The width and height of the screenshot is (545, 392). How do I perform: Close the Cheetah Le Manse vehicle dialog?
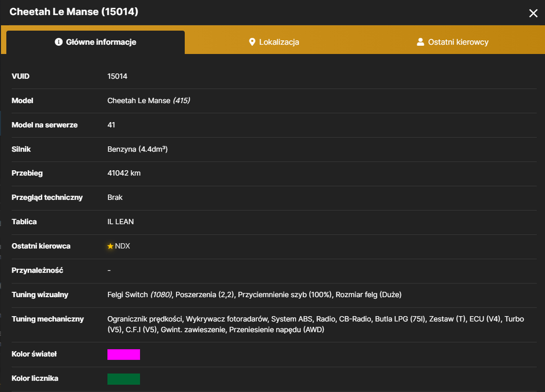click(x=533, y=13)
